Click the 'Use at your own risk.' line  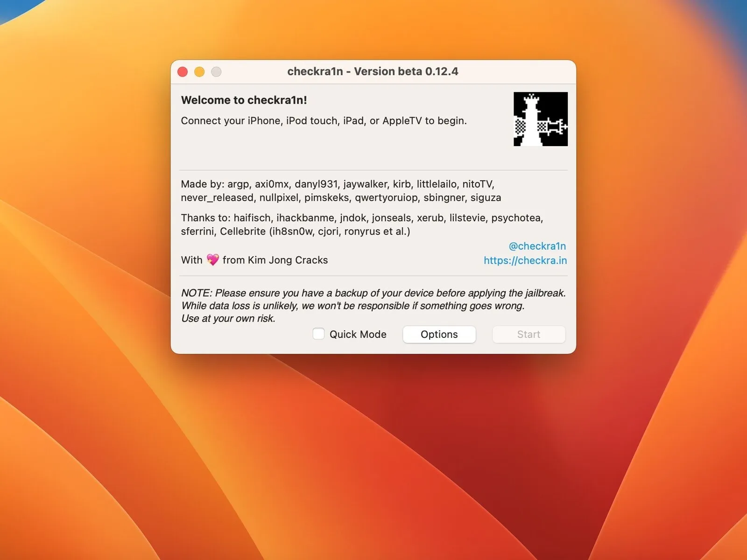click(228, 318)
